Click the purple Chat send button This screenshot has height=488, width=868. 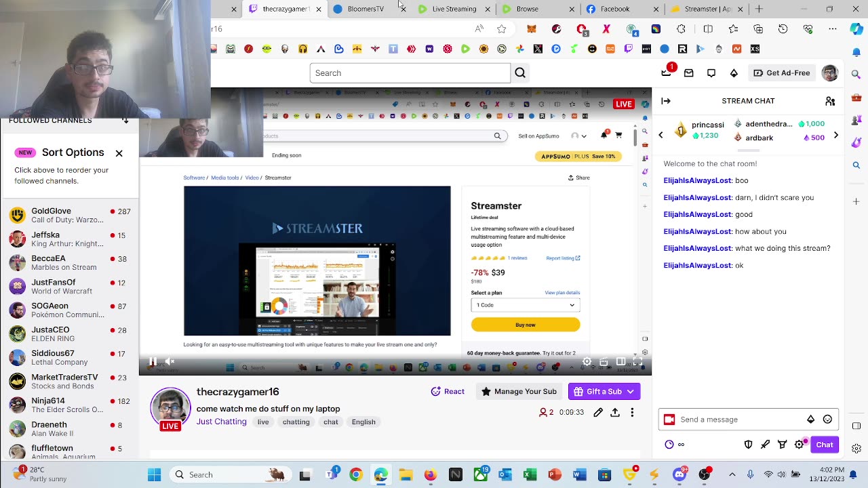[x=825, y=445]
